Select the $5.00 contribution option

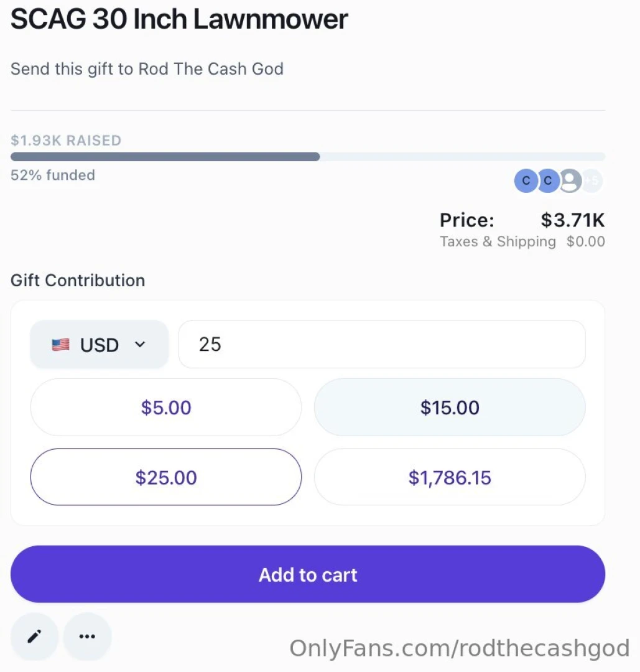[x=165, y=408]
